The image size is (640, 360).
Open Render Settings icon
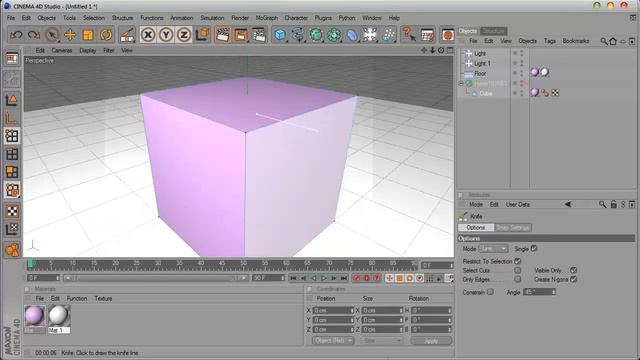[x=259, y=35]
